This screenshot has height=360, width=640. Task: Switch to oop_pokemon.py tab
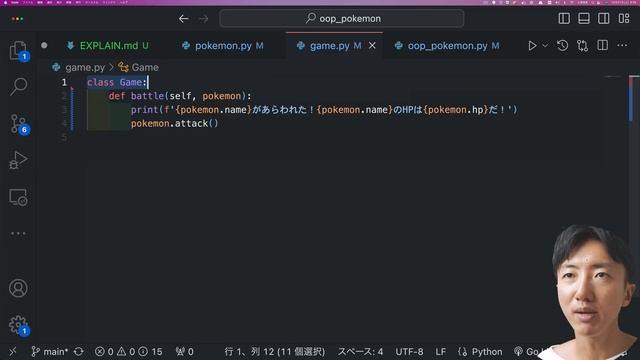tap(447, 46)
